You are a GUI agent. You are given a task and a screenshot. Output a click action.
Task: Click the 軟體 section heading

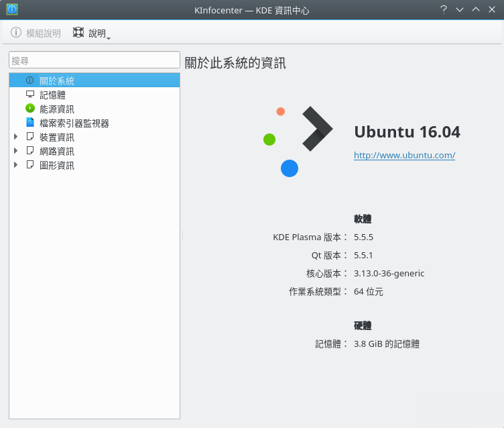coord(363,219)
